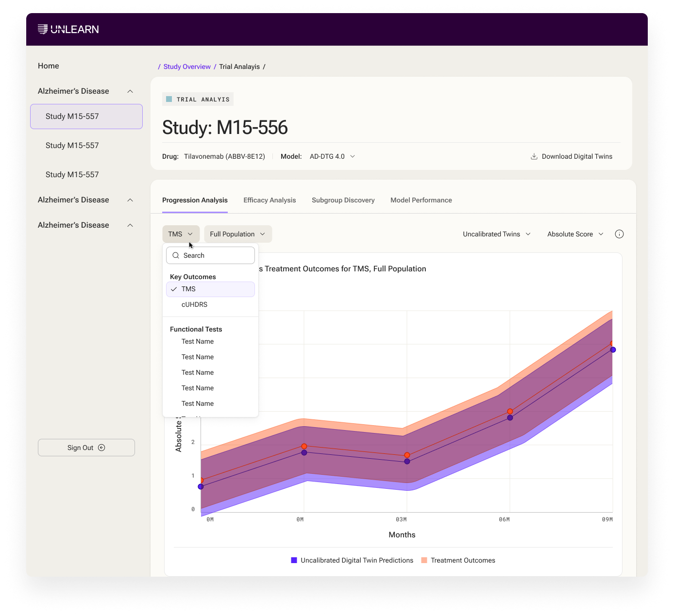Viewport: 674px width, 616px height.
Task: Click the search magnifier icon in dropdown
Action: coord(176,255)
